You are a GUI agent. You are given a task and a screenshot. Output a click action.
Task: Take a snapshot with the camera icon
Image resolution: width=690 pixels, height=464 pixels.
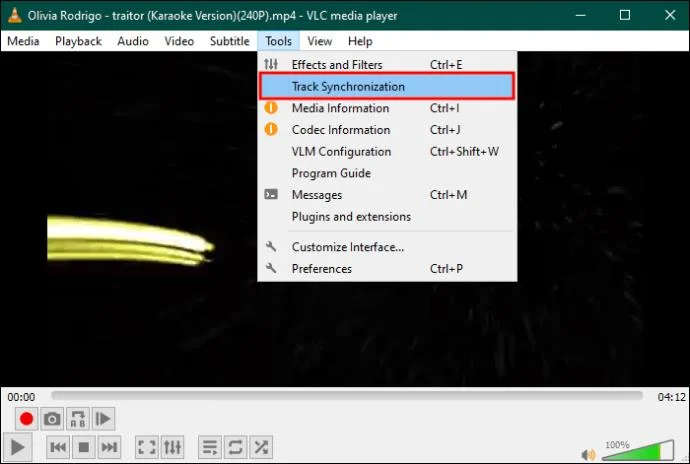pyautogui.click(x=52, y=419)
